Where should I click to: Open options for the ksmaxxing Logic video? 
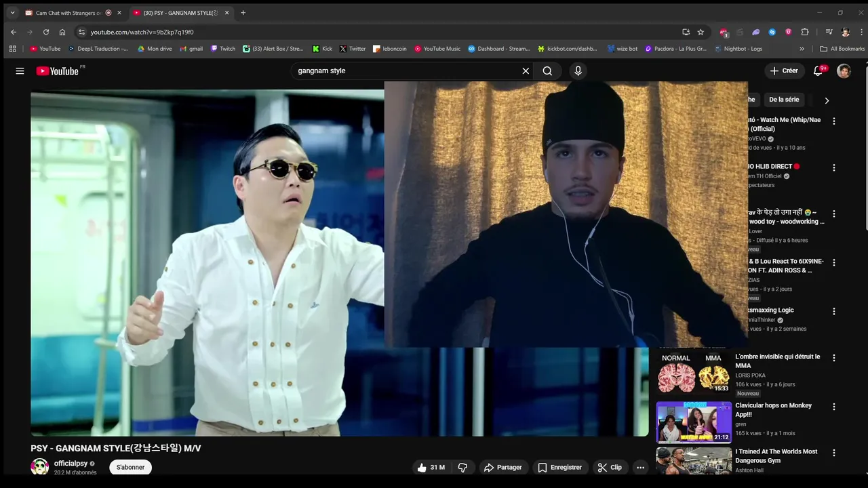[834, 311]
